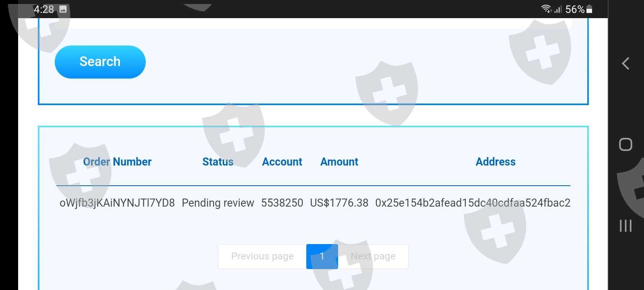Image resolution: width=644 pixels, height=290 pixels.
Task: Click the Order Number column header
Action: [x=117, y=162]
